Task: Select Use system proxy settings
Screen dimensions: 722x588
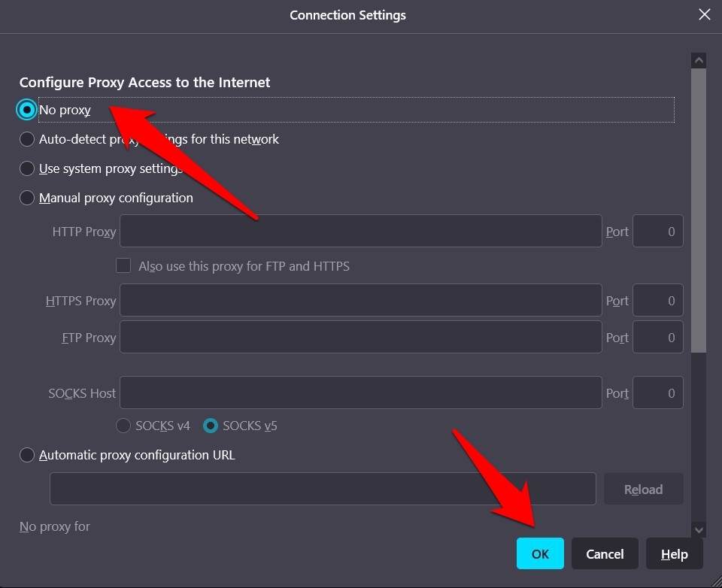Action: [27, 168]
